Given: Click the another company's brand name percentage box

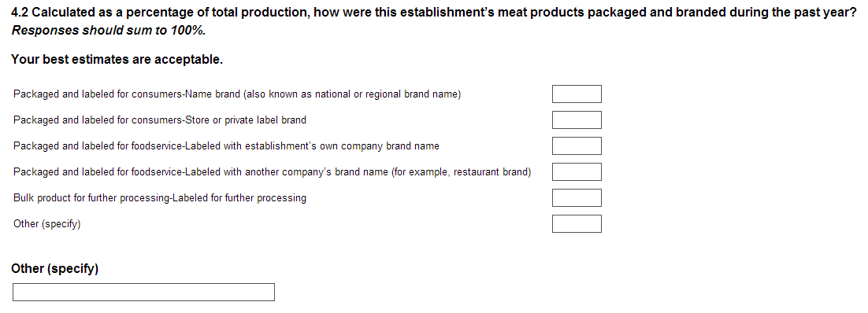Looking at the screenshot, I should point(577,172).
